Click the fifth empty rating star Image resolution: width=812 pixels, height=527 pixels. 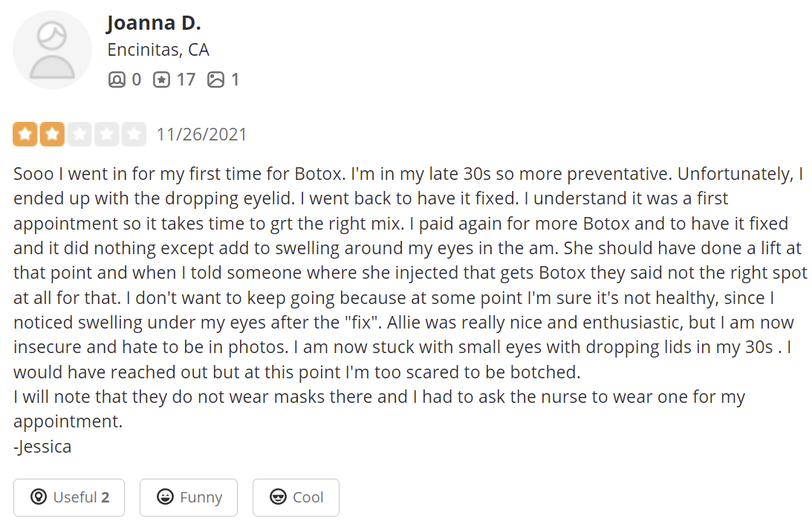(134, 135)
